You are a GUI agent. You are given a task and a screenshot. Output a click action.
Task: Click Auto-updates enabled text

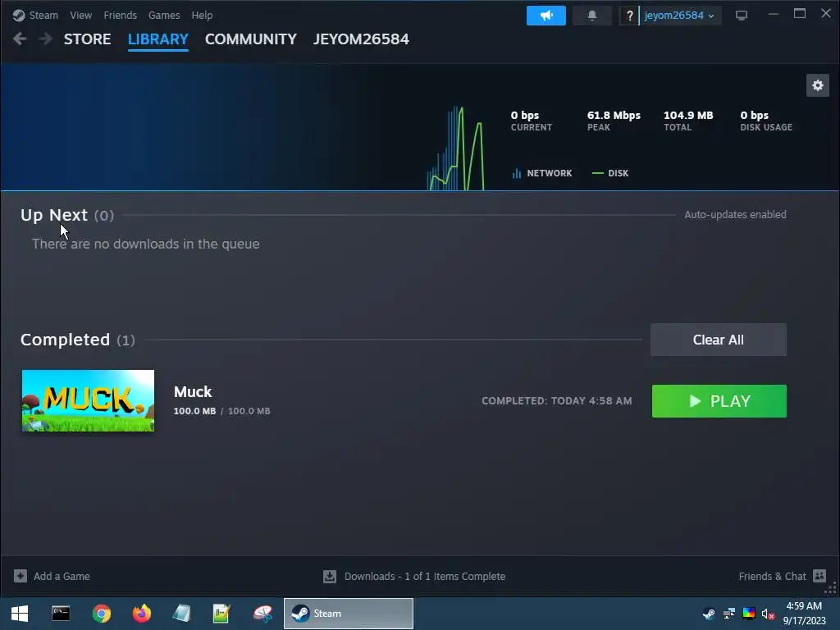point(735,214)
